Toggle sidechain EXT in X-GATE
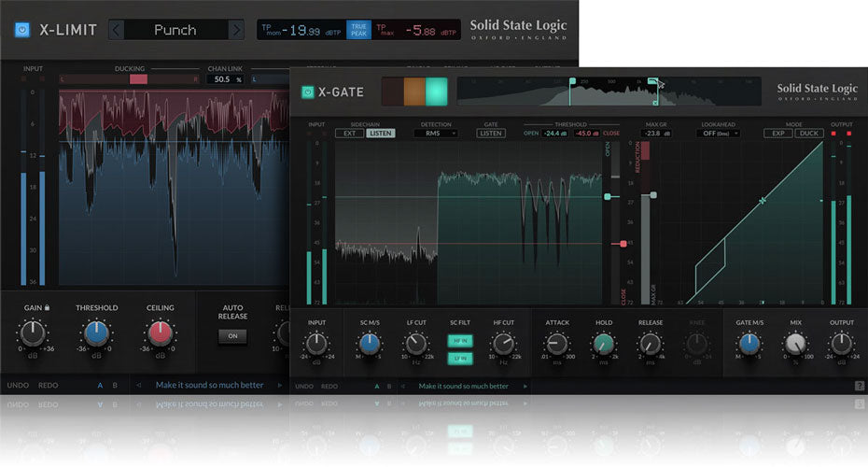This screenshot has height=467, width=868. 349,134
